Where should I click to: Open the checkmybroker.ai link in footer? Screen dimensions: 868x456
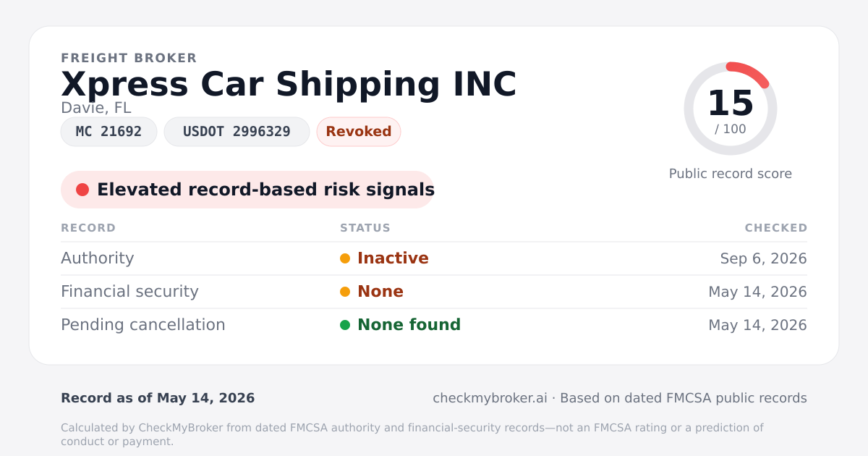tap(490, 398)
